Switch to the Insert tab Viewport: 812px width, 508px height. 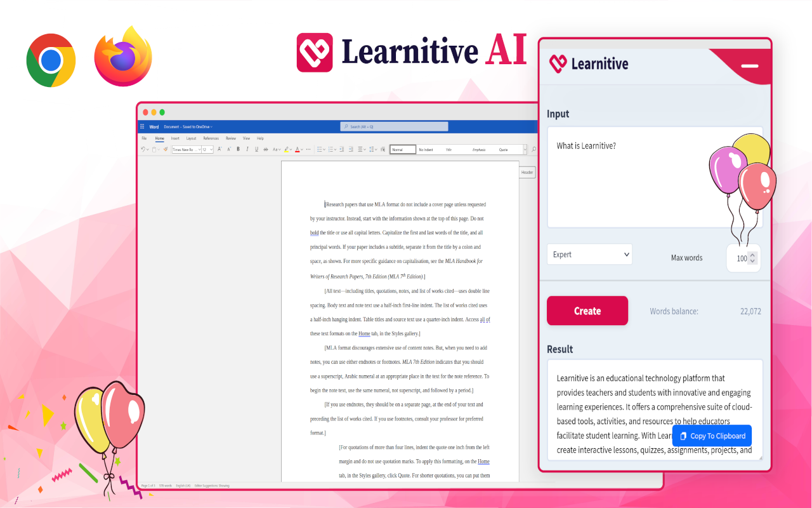pos(175,138)
